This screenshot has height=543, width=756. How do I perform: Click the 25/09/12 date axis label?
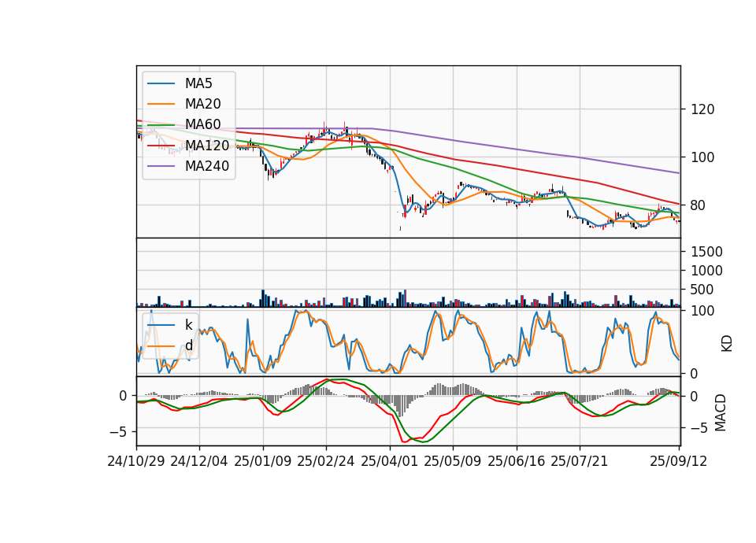(x=678, y=461)
